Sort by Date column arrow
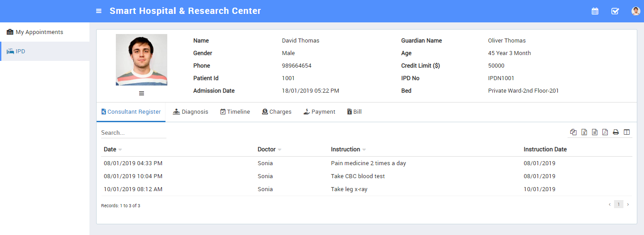The height and width of the screenshot is (235, 644). tap(120, 150)
